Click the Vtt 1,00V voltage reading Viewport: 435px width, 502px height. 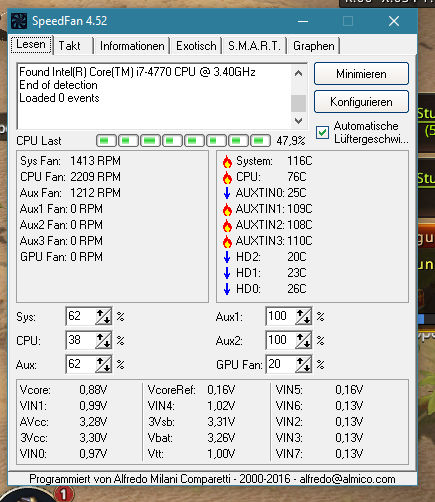tap(191, 454)
